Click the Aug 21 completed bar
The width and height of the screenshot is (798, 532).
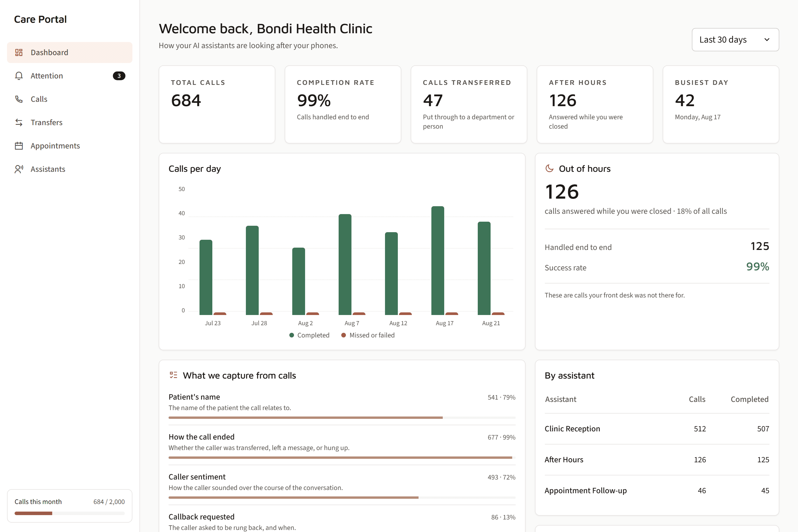pos(484,268)
